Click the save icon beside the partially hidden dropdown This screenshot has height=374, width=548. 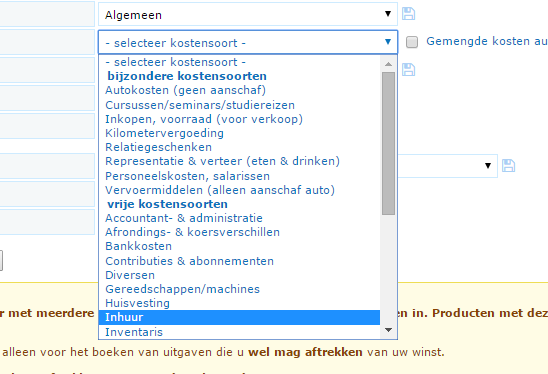508,166
